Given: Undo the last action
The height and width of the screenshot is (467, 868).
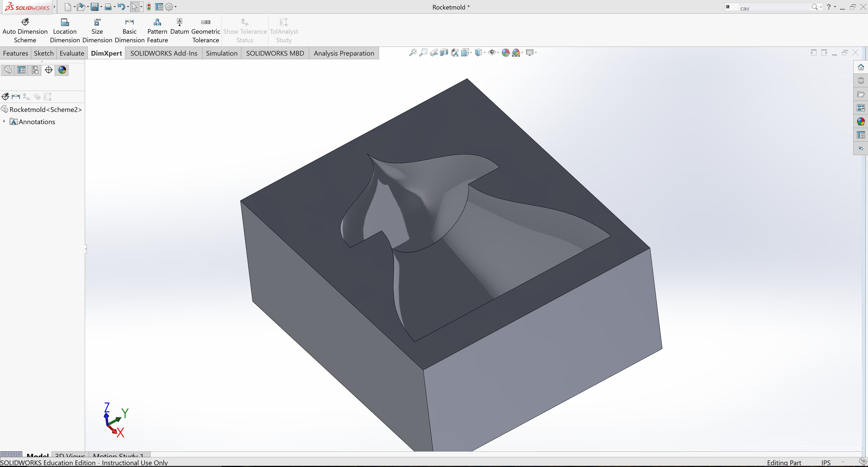Looking at the screenshot, I should tap(121, 7).
